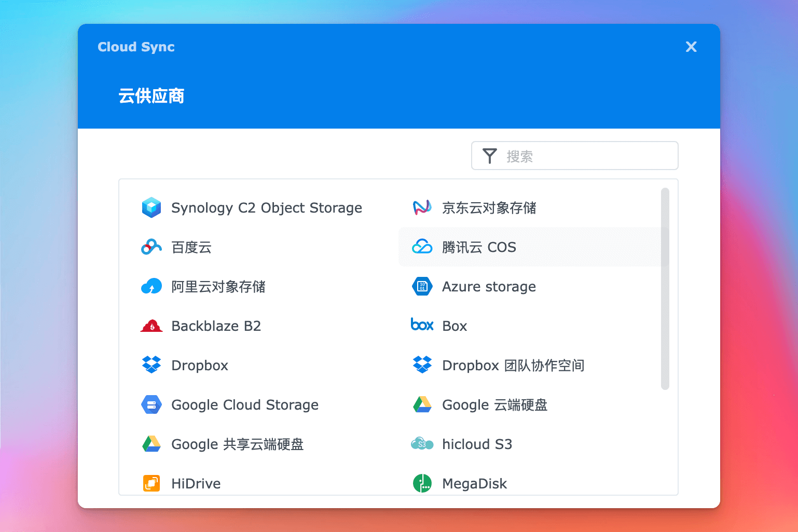The height and width of the screenshot is (532, 798).
Task: Select the Google Cloud Storage label
Action: [x=245, y=405]
